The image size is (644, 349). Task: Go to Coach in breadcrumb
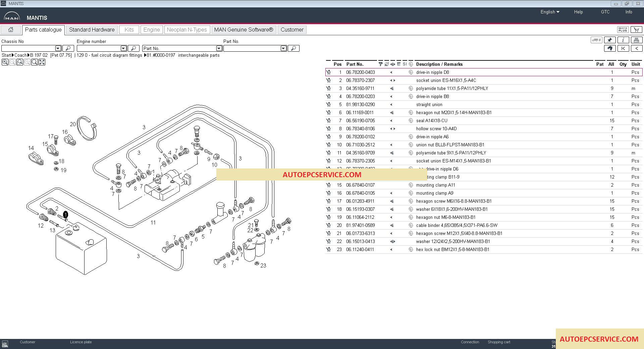20,55
